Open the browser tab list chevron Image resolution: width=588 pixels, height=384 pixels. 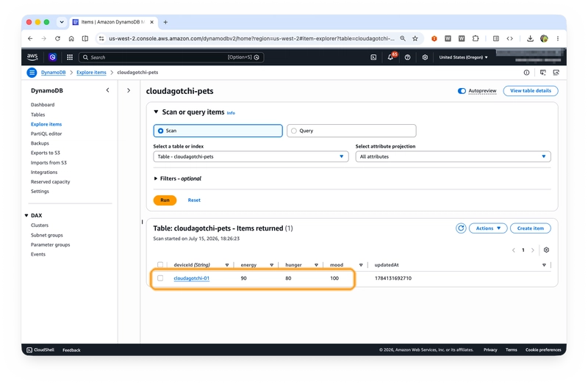point(62,22)
